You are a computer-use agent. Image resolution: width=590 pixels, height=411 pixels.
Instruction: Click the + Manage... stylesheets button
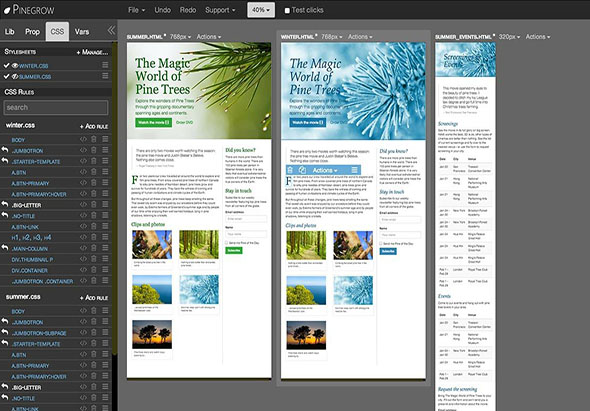point(92,52)
